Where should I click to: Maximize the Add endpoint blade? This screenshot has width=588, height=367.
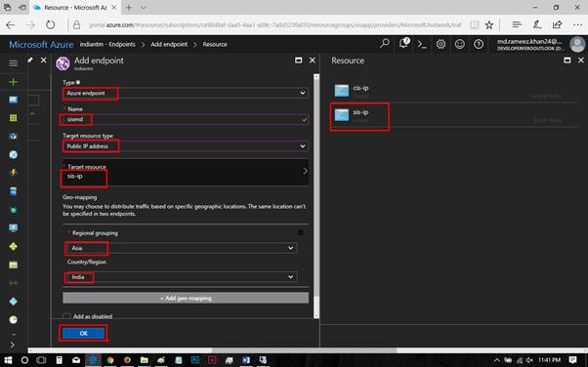pyautogui.click(x=299, y=61)
